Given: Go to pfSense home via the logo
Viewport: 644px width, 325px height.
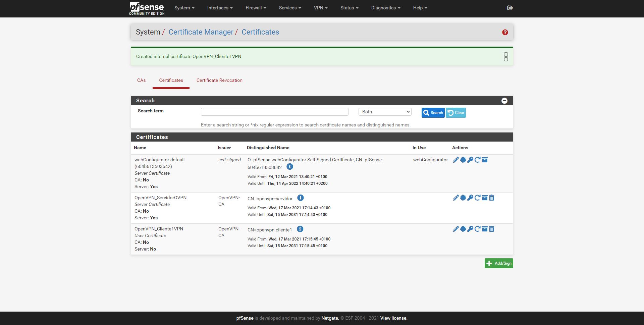Looking at the screenshot, I should click(147, 8).
